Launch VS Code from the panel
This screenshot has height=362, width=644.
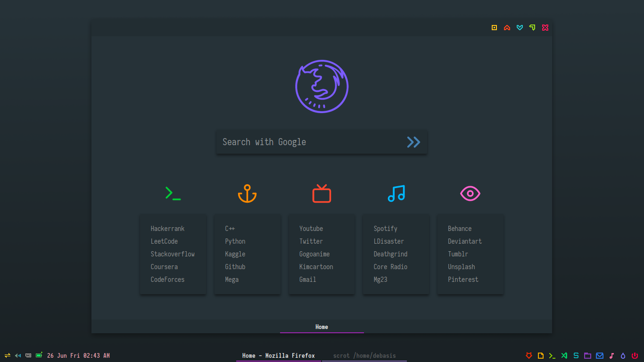[x=564, y=355]
